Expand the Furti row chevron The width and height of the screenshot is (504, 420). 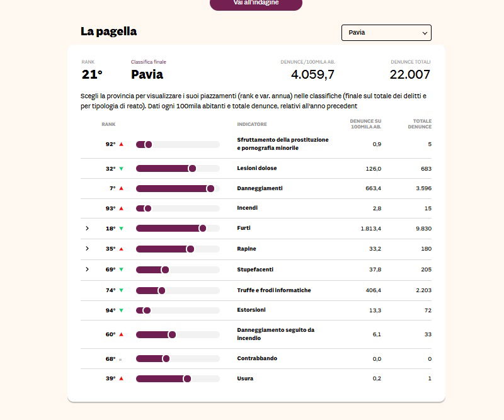pyautogui.click(x=88, y=229)
